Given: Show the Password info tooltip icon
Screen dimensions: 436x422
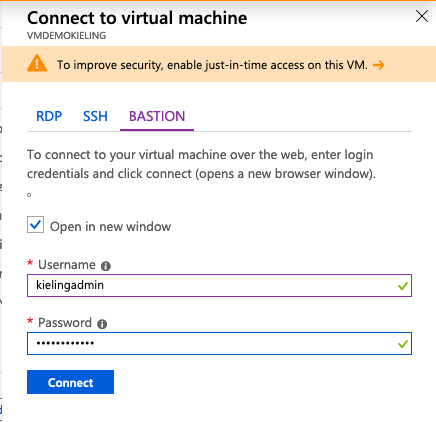Looking at the screenshot, I should (102, 324).
